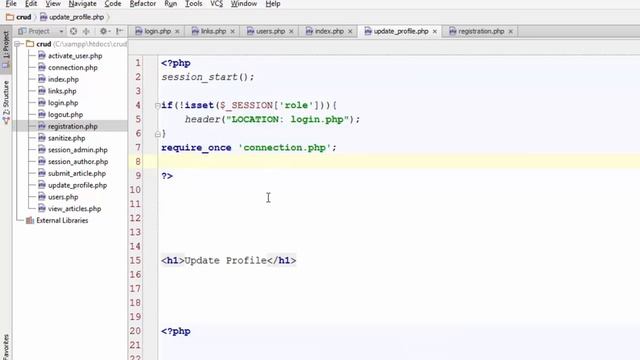Open the Project view dropdown
The height and width of the screenshot is (360, 640).
tap(61, 31)
